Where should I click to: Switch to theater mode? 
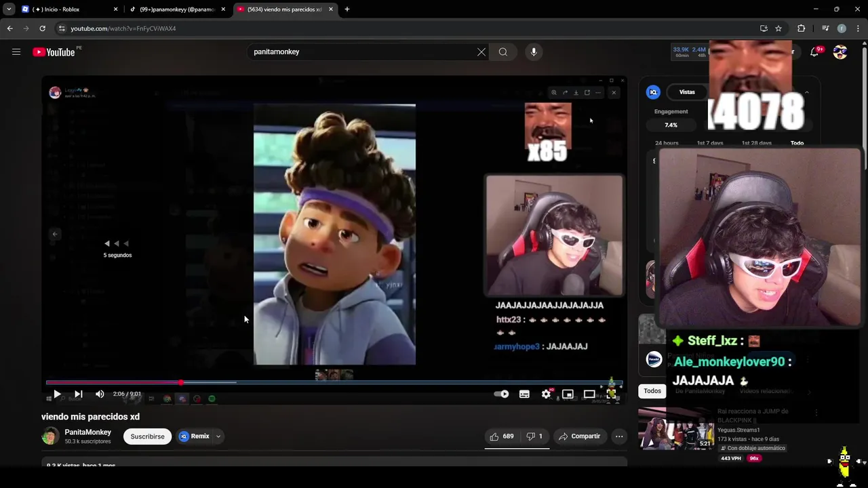click(589, 394)
